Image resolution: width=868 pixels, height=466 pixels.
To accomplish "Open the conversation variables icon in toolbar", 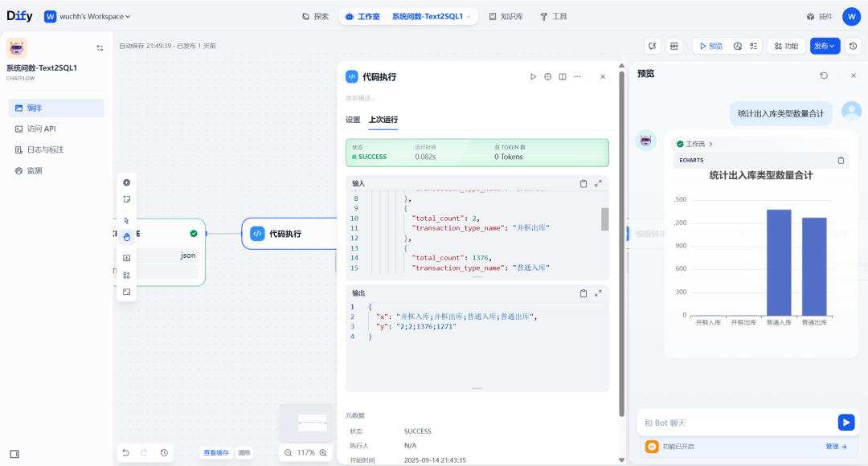I will (x=653, y=46).
